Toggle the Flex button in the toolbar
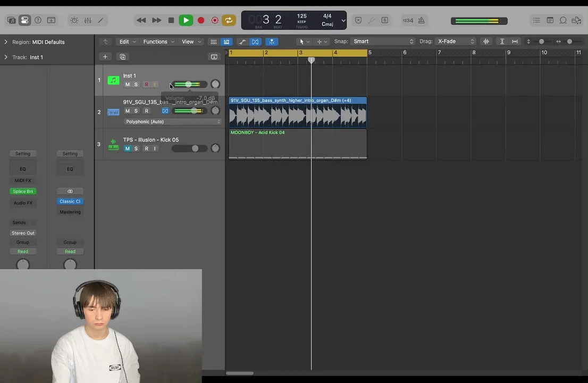The height and width of the screenshot is (383, 588). point(255,41)
